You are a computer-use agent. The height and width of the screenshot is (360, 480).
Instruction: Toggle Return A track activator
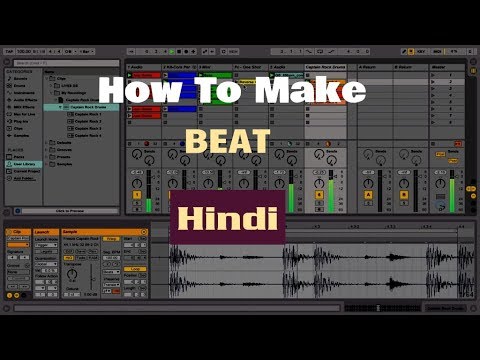coord(368,195)
